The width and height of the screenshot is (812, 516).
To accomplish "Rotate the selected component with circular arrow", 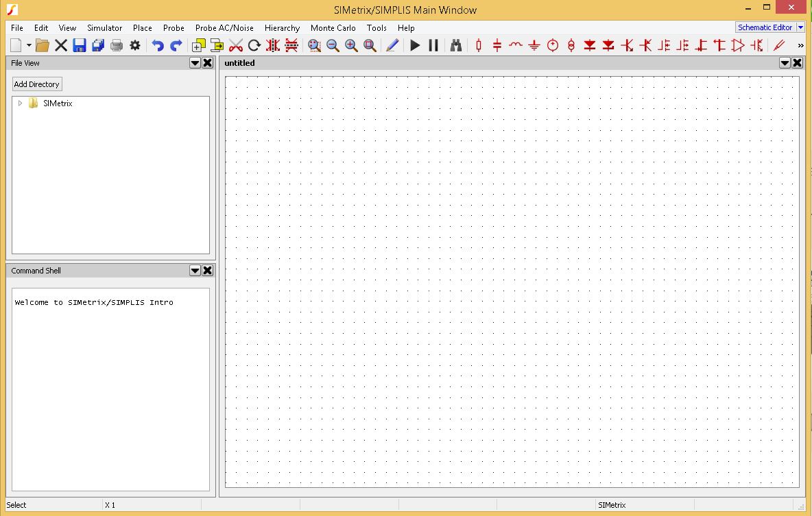I will pos(254,45).
